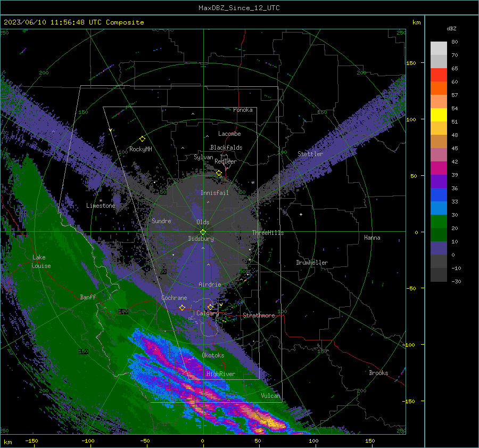Click the HighRiver label
Viewport: 479px width, 448px height.
(x=221, y=374)
